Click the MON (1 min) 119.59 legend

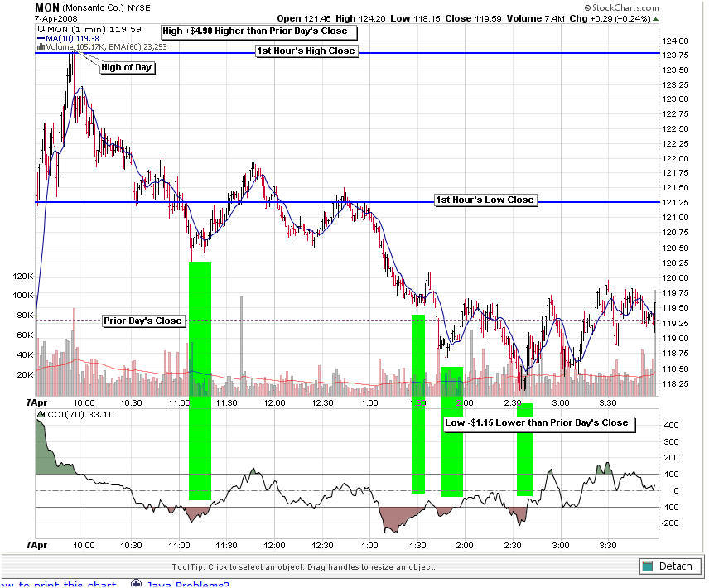pos(94,29)
